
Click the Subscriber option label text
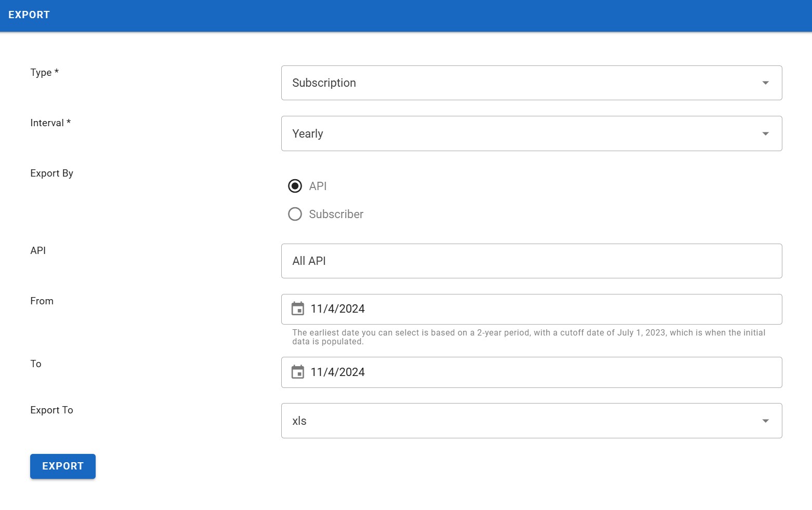336,214
